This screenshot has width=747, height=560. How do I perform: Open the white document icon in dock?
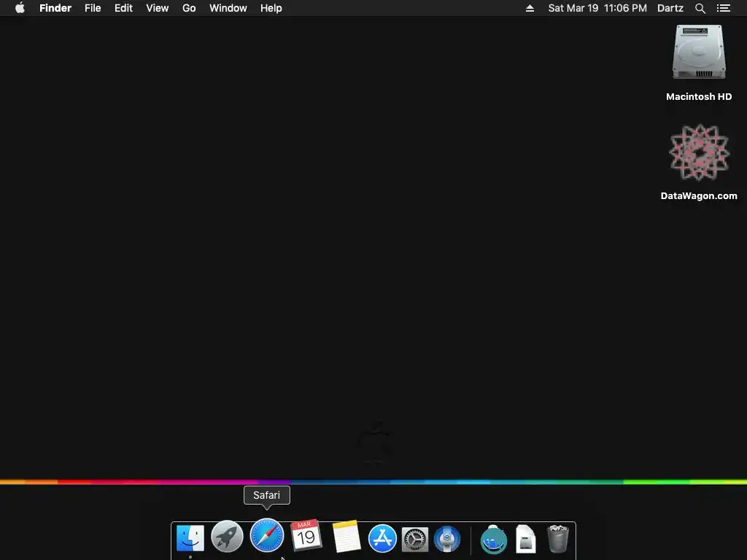click(x=526, y=539)
